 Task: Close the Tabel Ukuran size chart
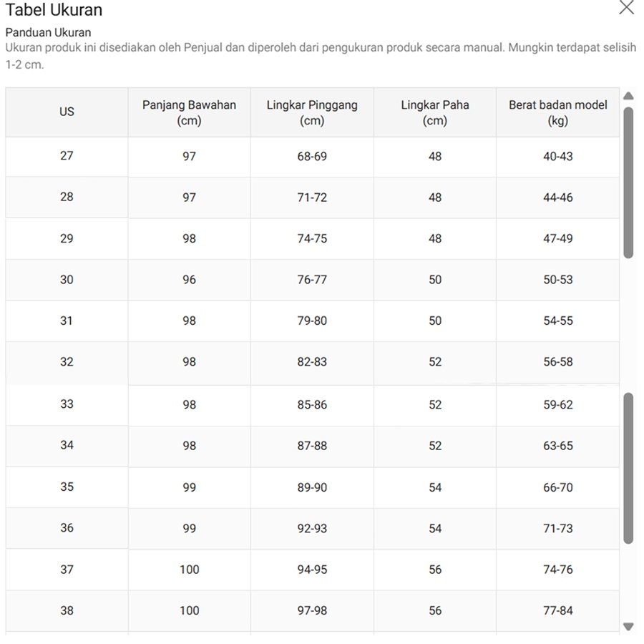(x=626, y=8)
